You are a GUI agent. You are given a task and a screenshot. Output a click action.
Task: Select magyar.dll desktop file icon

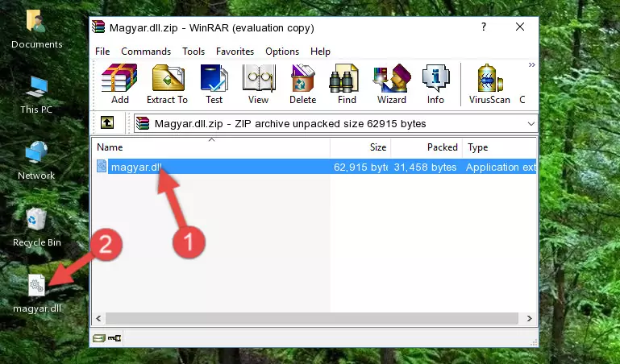[x=36, y=294]
